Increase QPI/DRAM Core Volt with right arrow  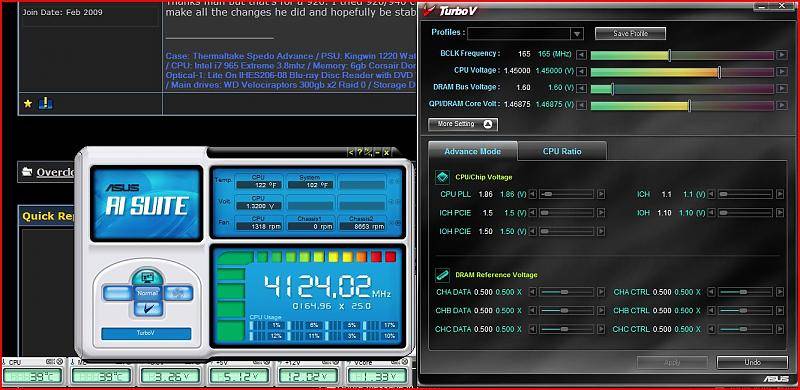click(781, 105)
